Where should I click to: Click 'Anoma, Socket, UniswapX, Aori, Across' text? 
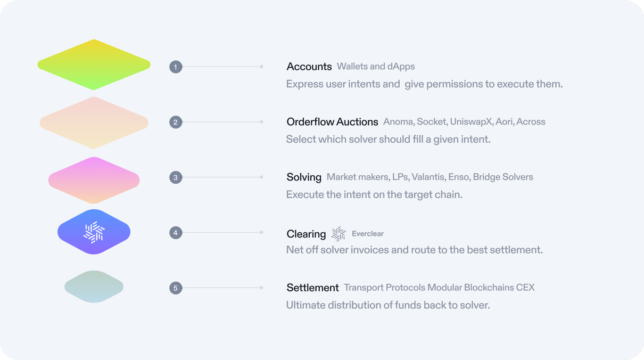[464, 122]
